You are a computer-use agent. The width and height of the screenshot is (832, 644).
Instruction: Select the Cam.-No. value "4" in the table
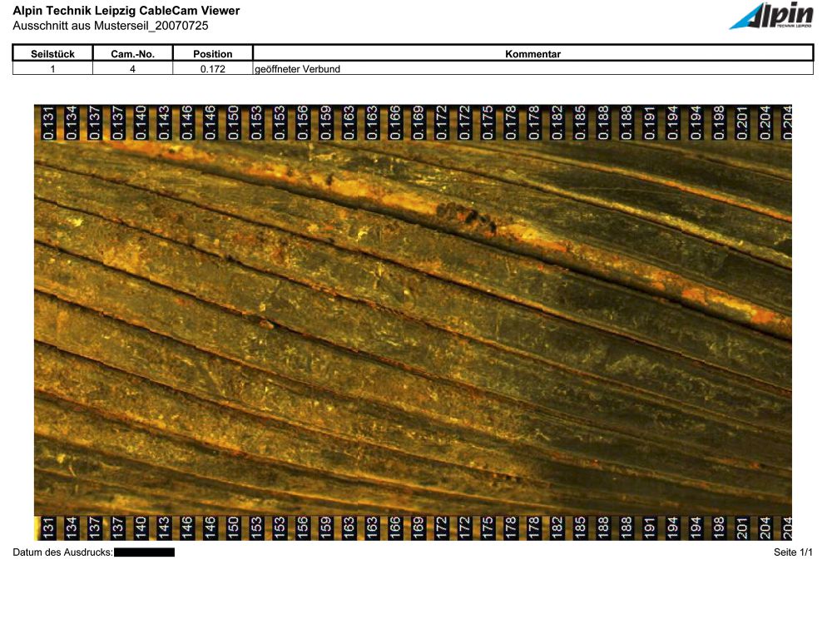tap(132, 69)
